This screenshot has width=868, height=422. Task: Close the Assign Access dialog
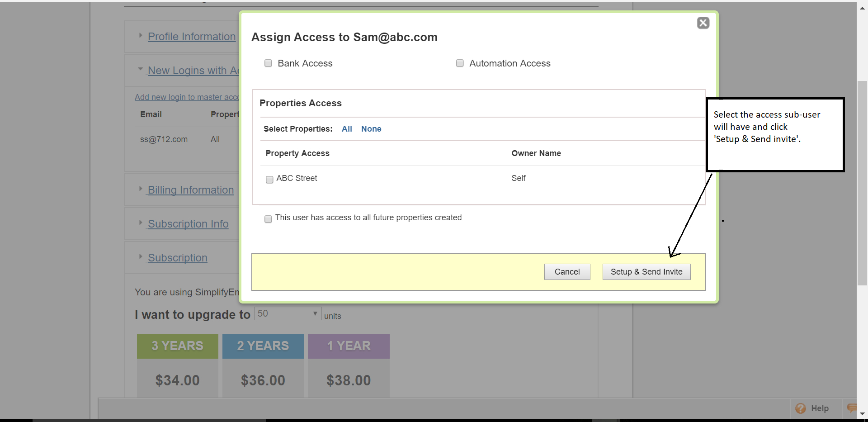pos(703,23)
